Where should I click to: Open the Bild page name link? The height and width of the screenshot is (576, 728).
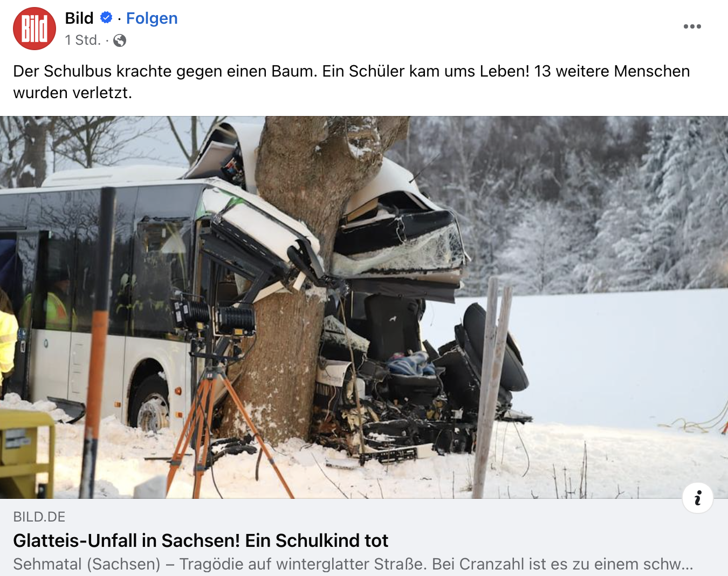79,18
